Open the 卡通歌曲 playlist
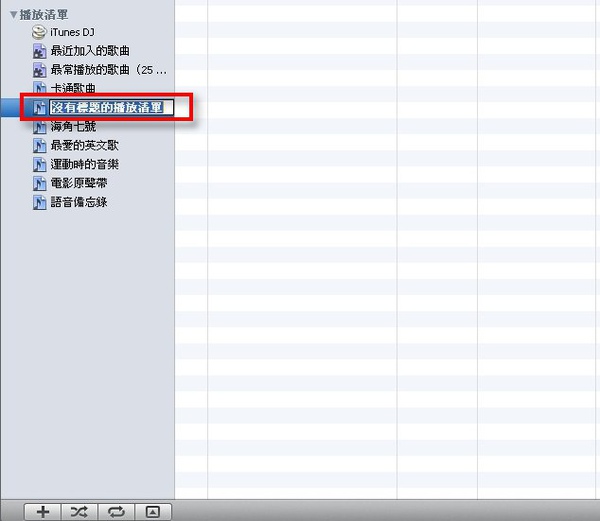Image resolution: width=600 pixels, height=521 pixels. pos(73,89)
